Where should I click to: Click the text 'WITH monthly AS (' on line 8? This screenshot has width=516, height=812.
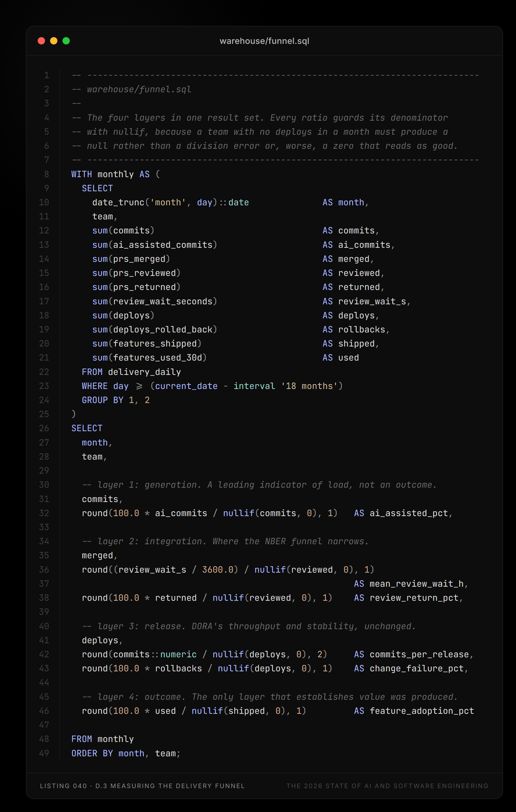(x=116, y=174)
